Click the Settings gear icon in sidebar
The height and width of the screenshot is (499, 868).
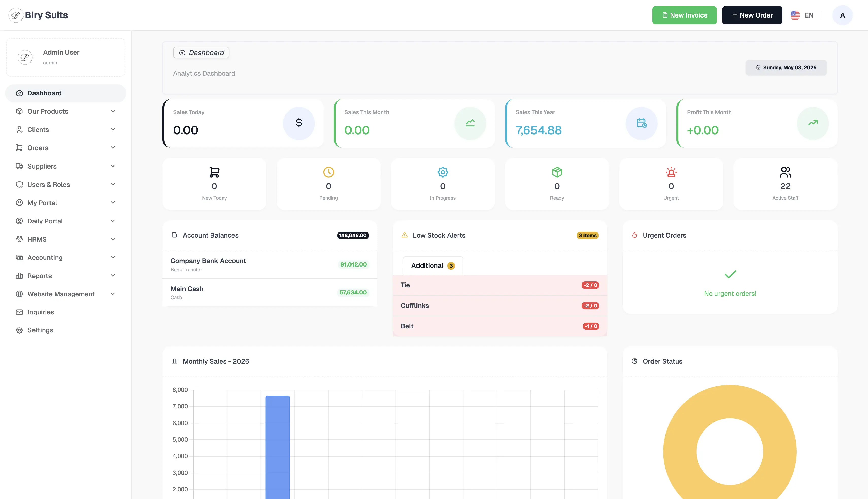(19, 330)
